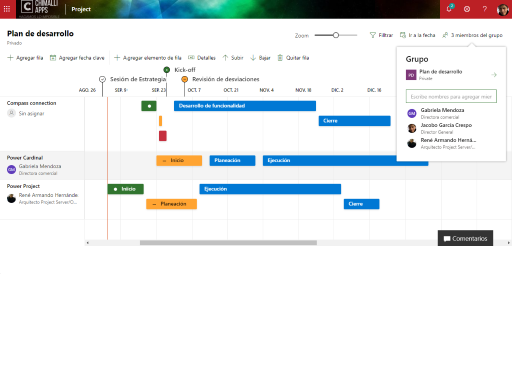Image resolution: width=512 pixels, height=384 pixels.
Task: Open the notifications bell icon
Action: pos(449,9)
